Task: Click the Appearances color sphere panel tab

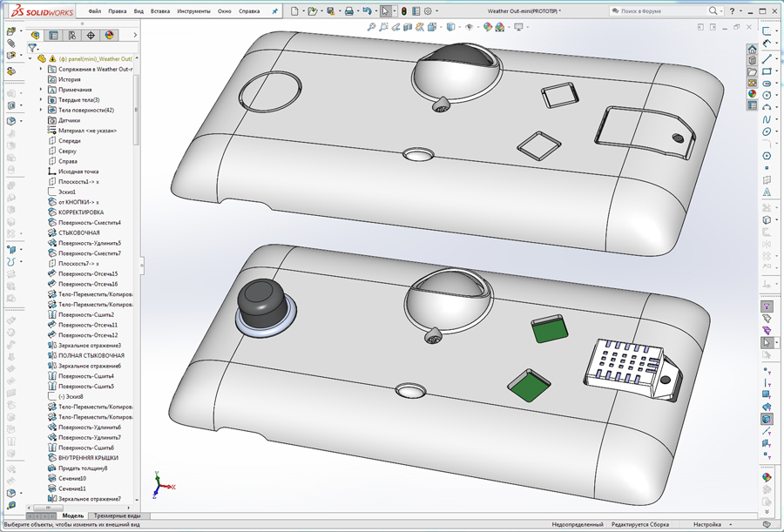Action: coord(108,35)
